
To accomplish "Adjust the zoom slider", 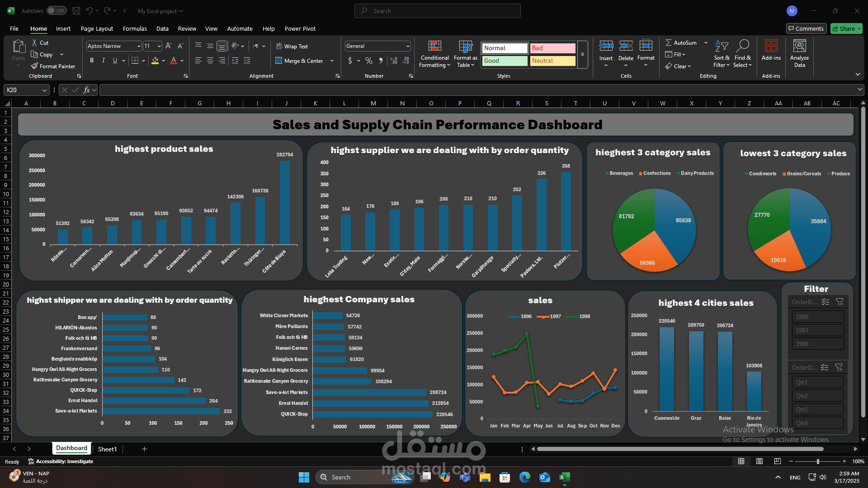I will point(817,461).
